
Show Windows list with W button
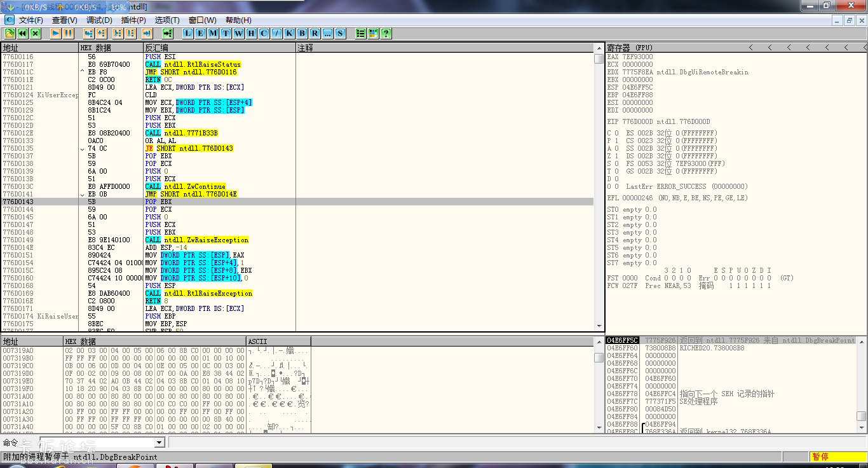pos(239,33)
